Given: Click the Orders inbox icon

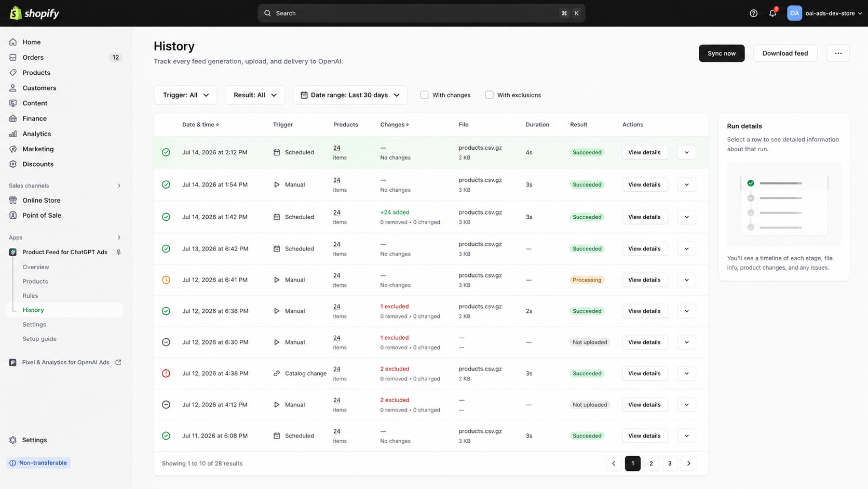Looking at the screenshot, I should click(x=13, y=57).
